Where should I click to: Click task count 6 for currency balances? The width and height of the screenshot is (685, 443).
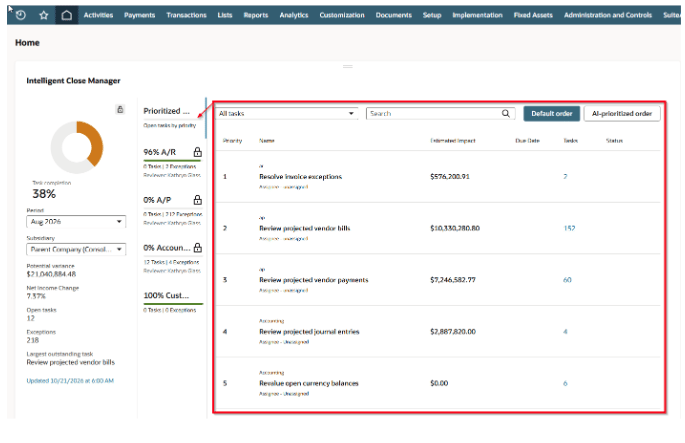565,383
